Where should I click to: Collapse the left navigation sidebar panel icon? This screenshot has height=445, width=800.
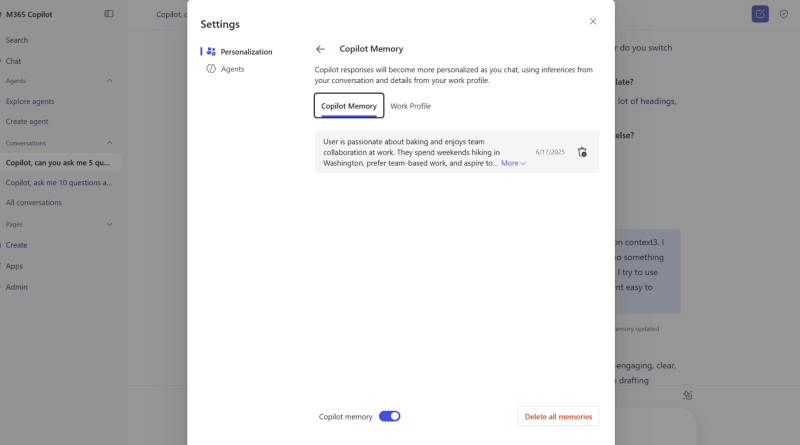pyautogui.click(x=109, y=14)
